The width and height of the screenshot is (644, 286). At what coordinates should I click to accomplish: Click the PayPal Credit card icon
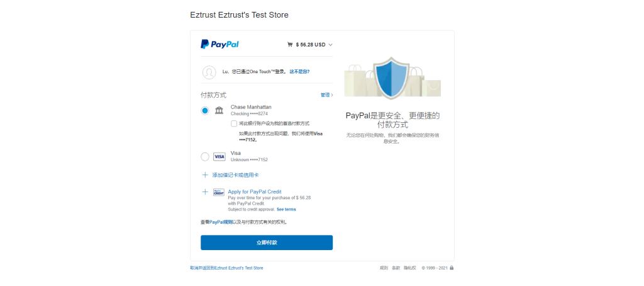pos(219,192)
